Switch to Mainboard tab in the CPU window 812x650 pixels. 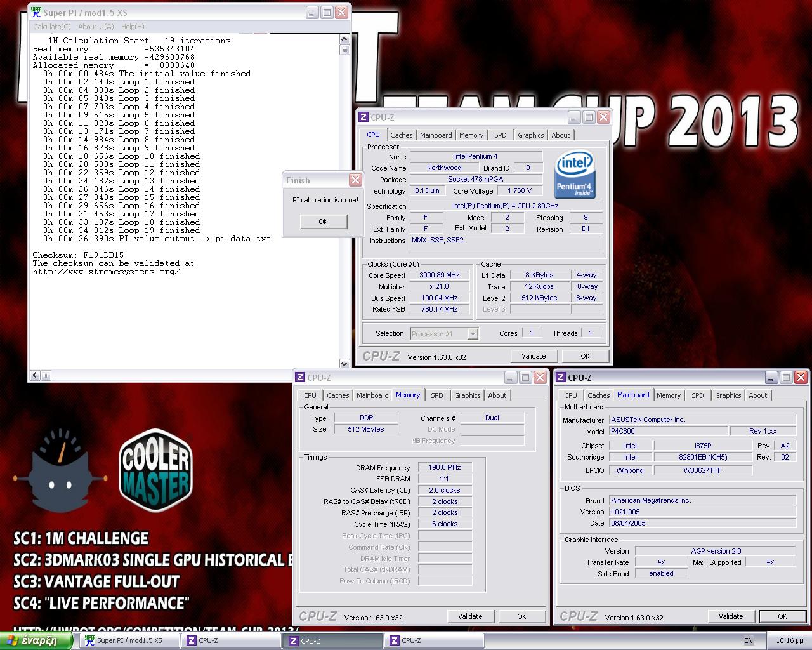(436, 135)
